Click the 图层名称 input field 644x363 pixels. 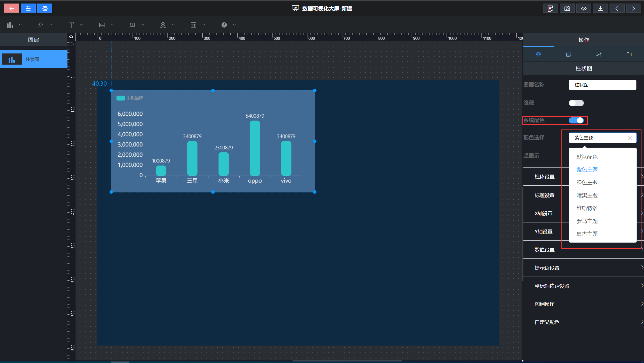[602, 85]
